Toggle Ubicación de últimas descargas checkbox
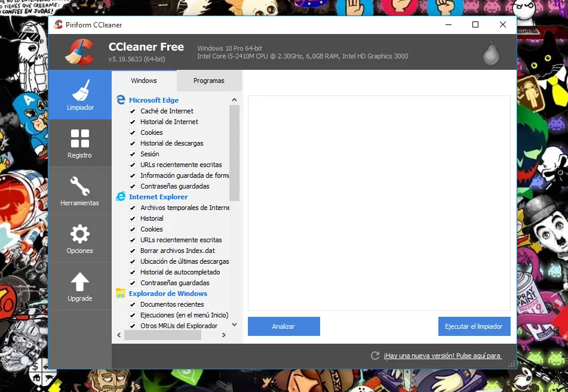Image resolution: width=568 pixels, height=392 pixels. pos(133,261)
